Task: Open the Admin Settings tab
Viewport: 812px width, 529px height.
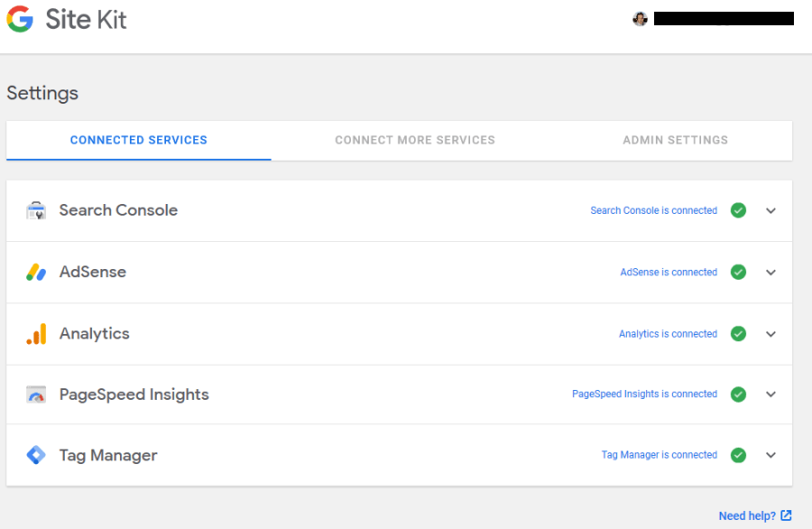Action: tap(675, 140)
